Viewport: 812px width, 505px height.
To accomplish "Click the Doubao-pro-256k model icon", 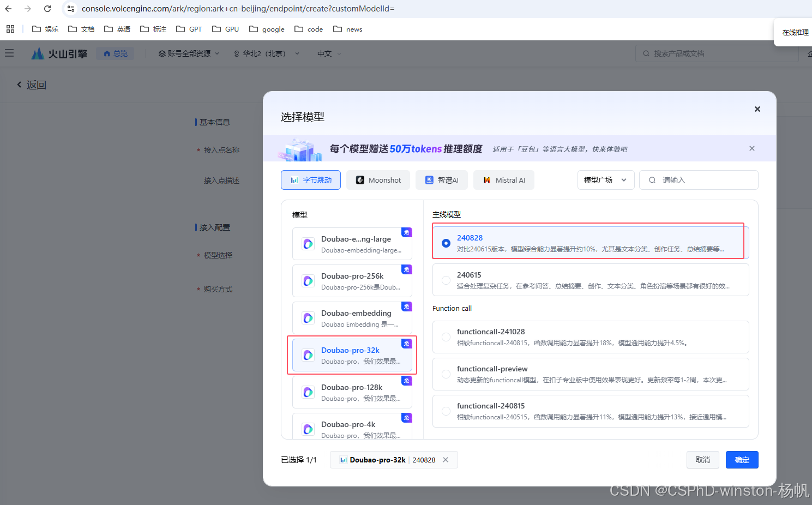I will coord(308,281).
